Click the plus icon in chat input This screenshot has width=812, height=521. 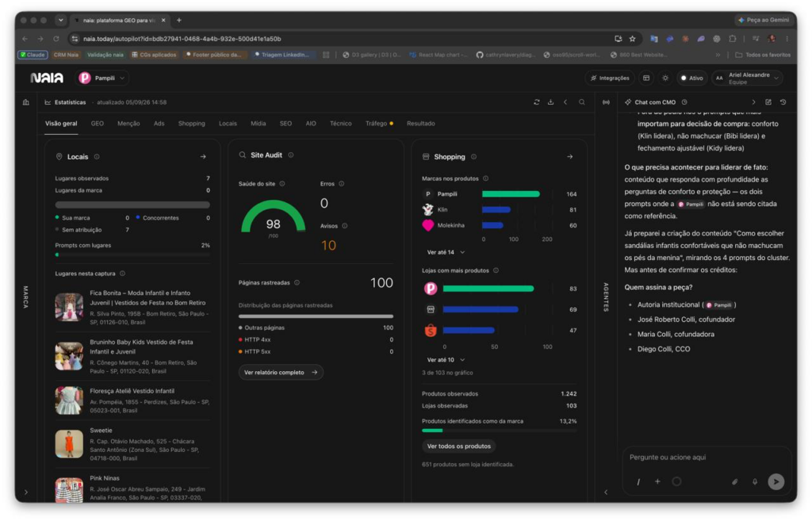657,481
